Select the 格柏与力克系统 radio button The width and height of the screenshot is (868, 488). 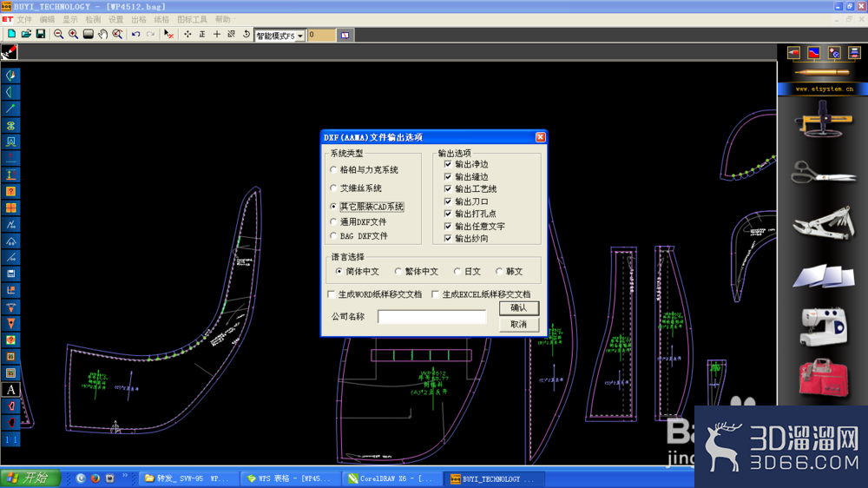tap(333, 170)
